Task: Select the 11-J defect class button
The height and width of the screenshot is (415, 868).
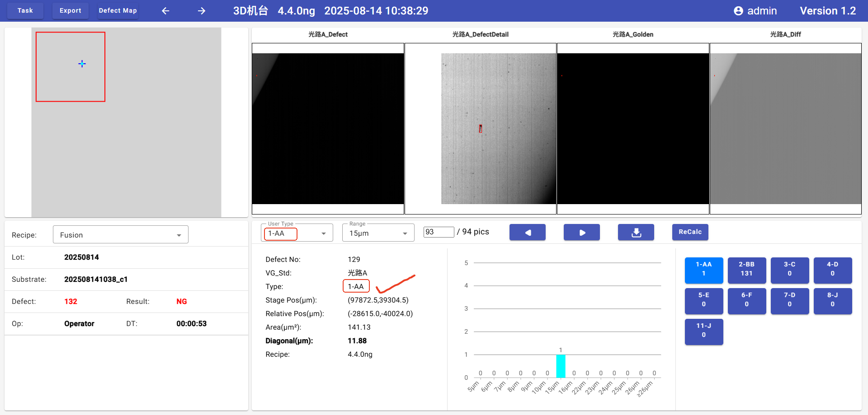Action: [703, 331]
